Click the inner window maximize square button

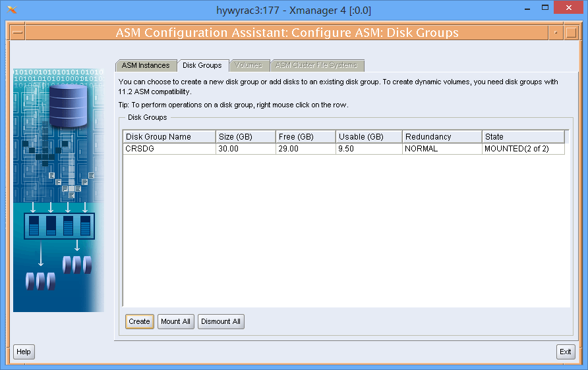(571, 32)
